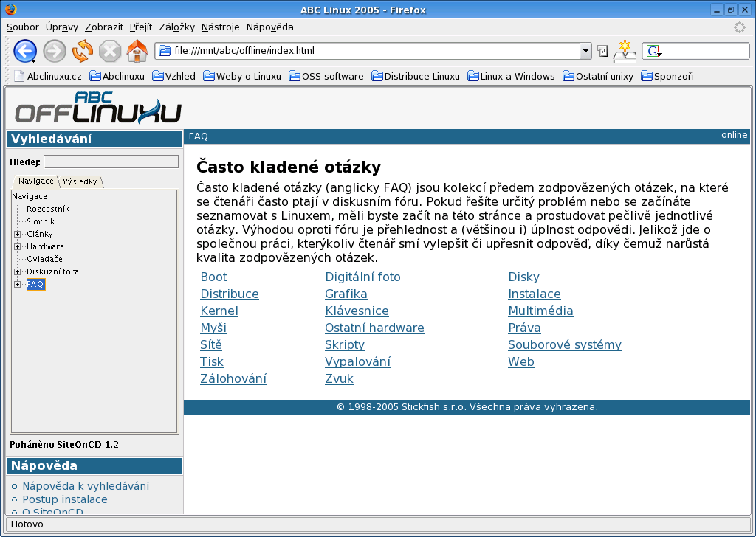Switch to the Výsledky tab

(80, 181)
